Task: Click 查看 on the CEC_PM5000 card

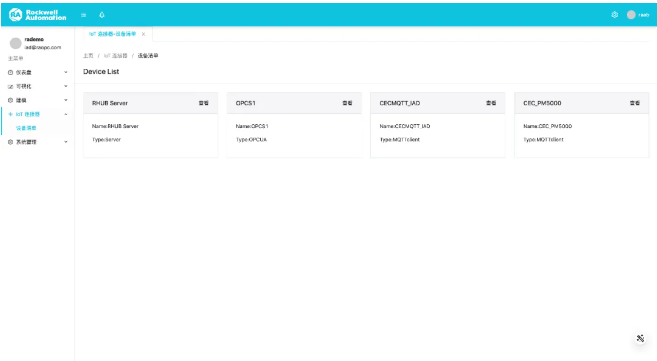Action: click(x=635, y=103)
